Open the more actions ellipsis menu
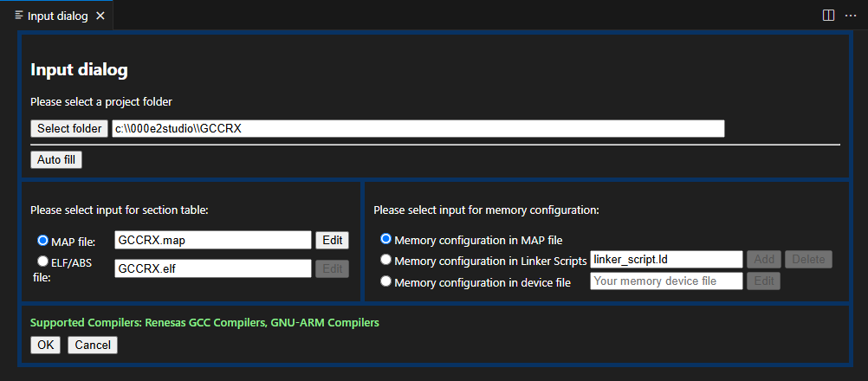868x381 pixels. (850, 16)
